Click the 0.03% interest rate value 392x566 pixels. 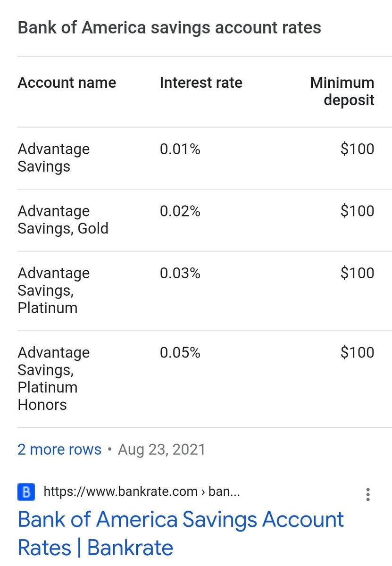click(180, 273)
